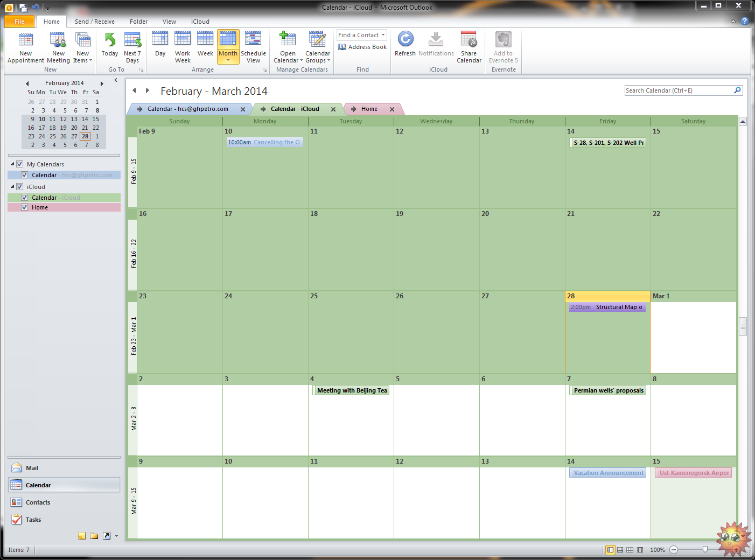Go to next month in mini calendar
Image resolution: width=755 pixels, height=560 pixels.
[102, 83]
